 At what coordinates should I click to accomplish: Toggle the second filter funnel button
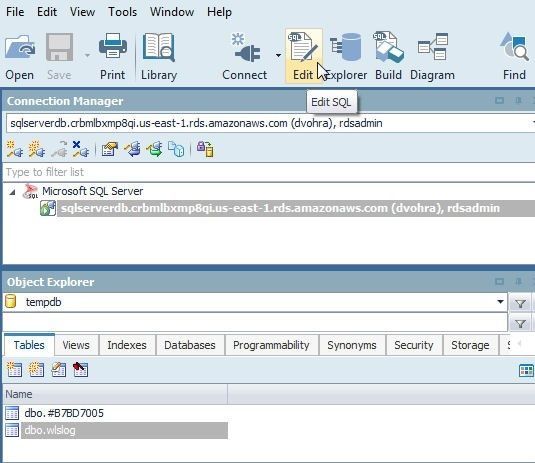(x=520, y=323)
